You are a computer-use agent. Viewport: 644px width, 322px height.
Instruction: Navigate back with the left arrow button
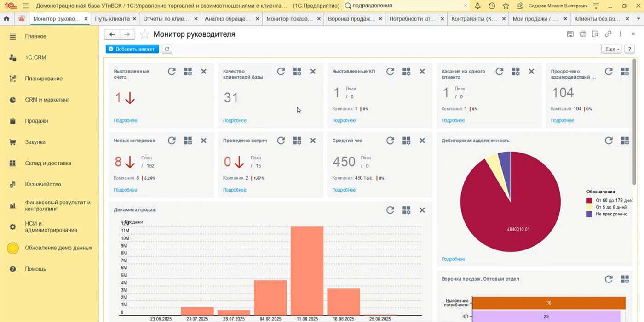coord(112,34)
